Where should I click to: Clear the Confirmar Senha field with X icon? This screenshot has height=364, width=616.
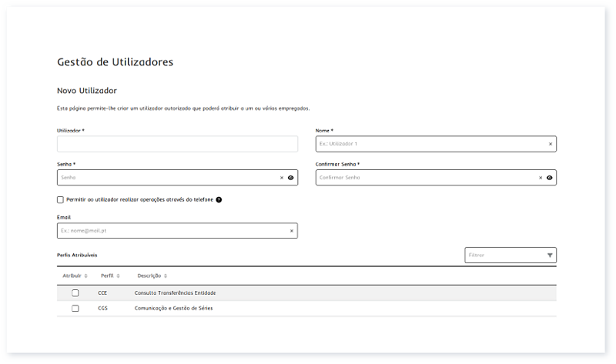pyautogui.click(x=541, y=178)
